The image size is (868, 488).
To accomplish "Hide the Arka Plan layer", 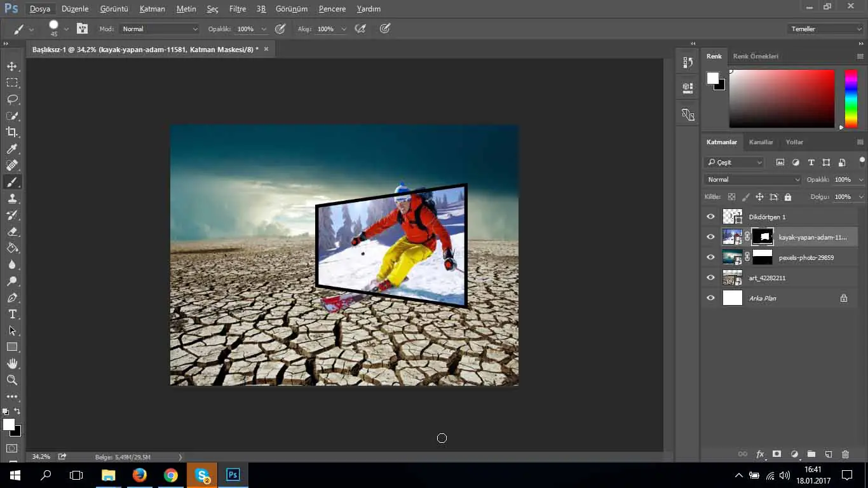I will 710,298.
